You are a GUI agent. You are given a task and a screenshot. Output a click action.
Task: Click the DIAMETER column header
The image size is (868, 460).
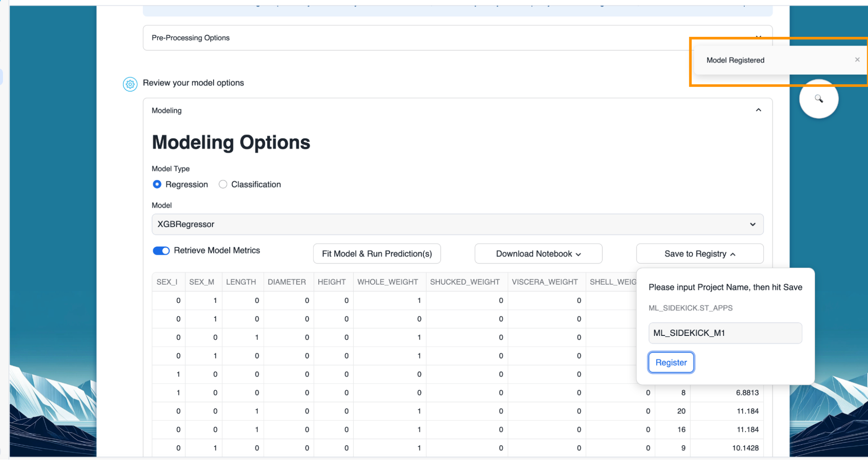point(287,282)
